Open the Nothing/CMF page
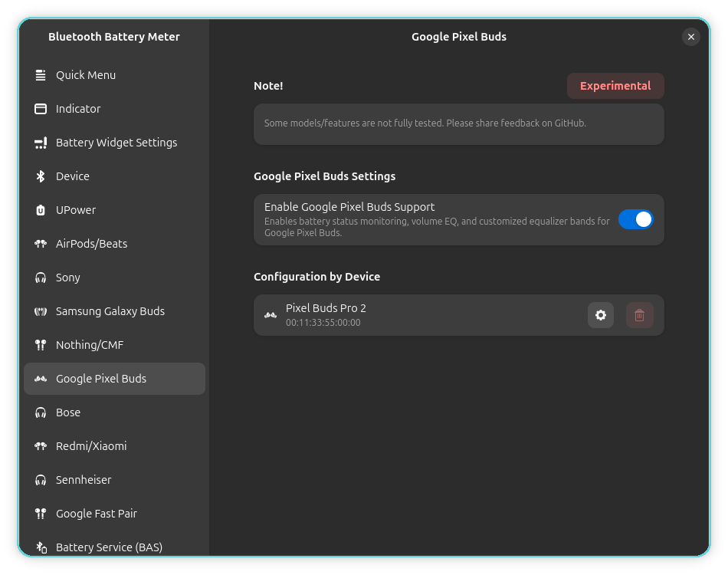728x575 pixels. [x=114, y=345]
